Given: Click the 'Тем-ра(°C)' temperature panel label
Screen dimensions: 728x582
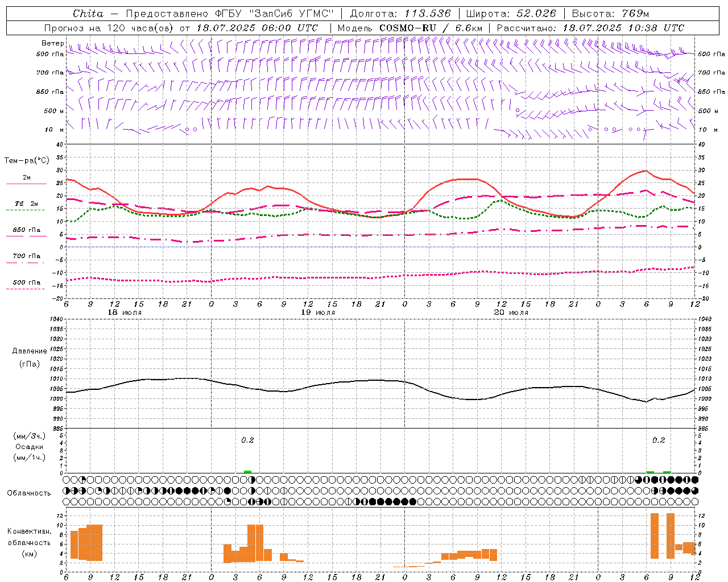Looking at the screenshot, I should pos(27,161).
